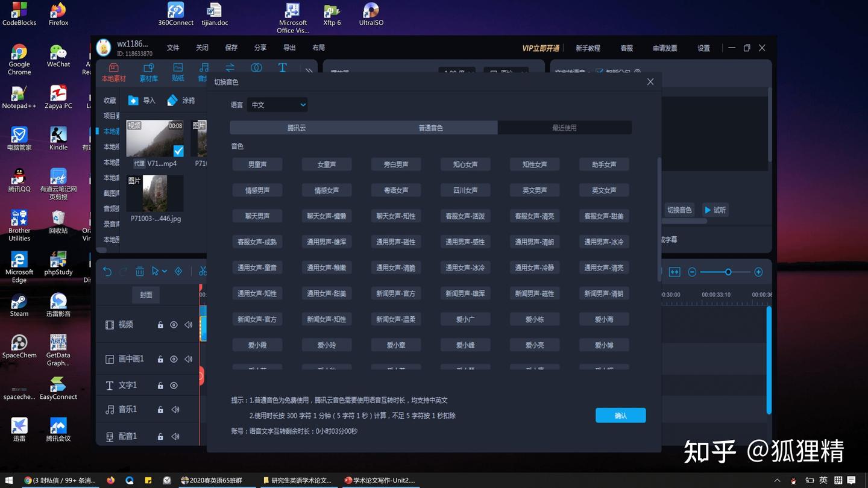
Task: Toggle visibility eye of 画中画1 track
Action: pos(174,359)
